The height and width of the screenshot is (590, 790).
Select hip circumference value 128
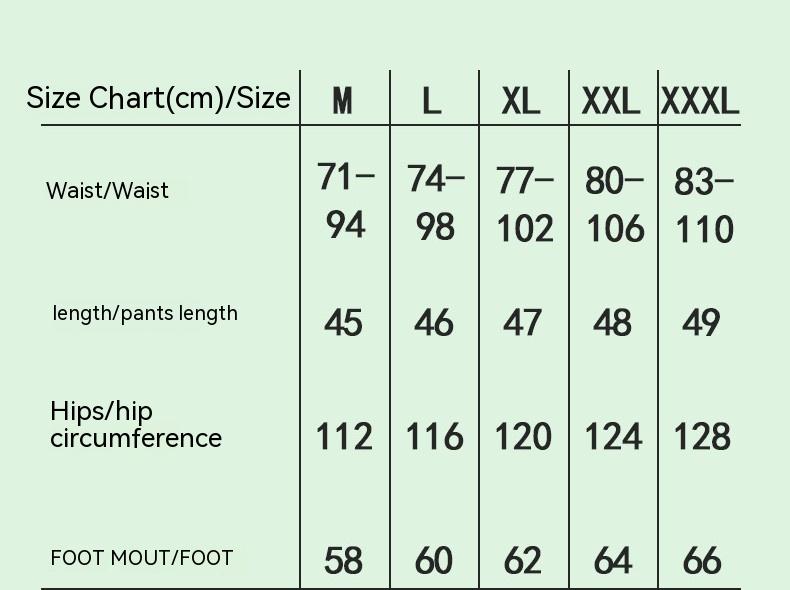[x=702, y=437]
